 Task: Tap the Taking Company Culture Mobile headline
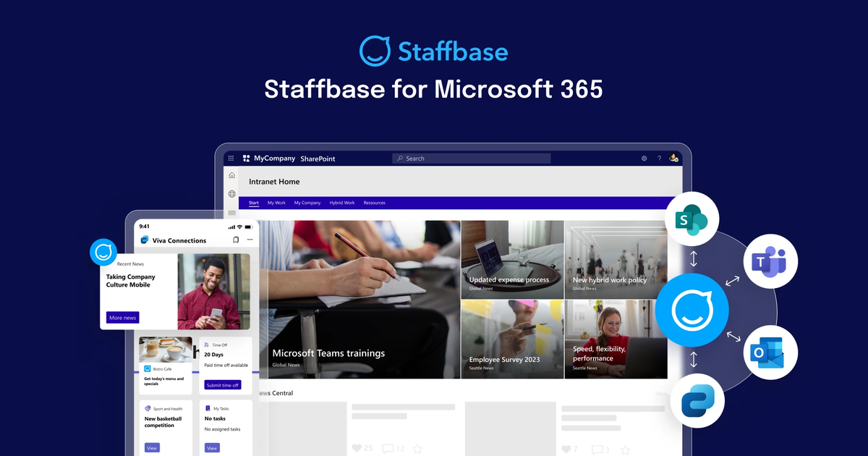[130, 281]
